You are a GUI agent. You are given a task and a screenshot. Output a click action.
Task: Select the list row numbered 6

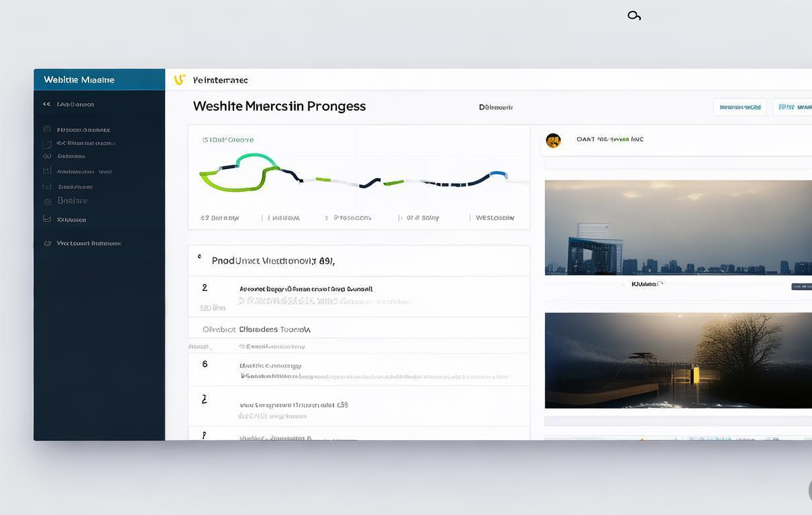click(x=359, y=369)
